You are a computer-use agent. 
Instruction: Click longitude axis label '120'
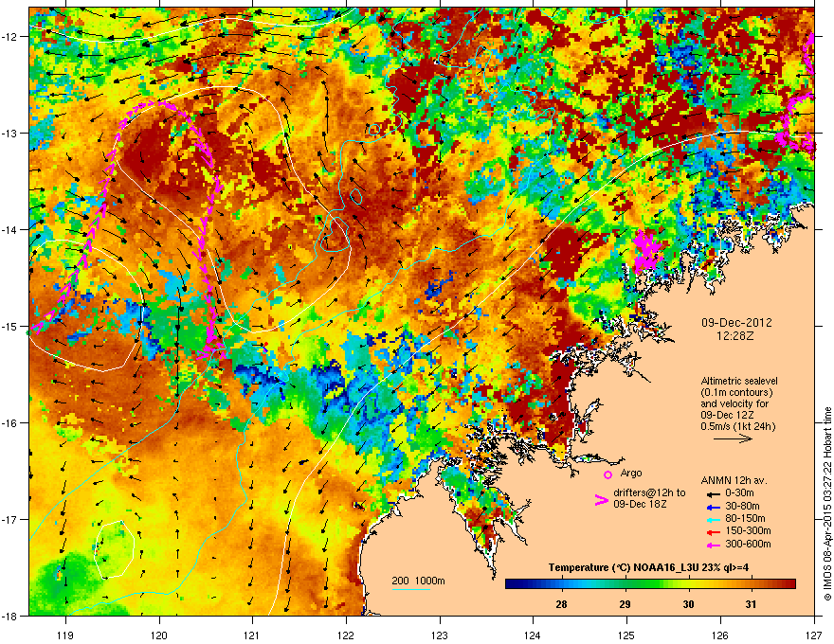click(x=159, y=635)
